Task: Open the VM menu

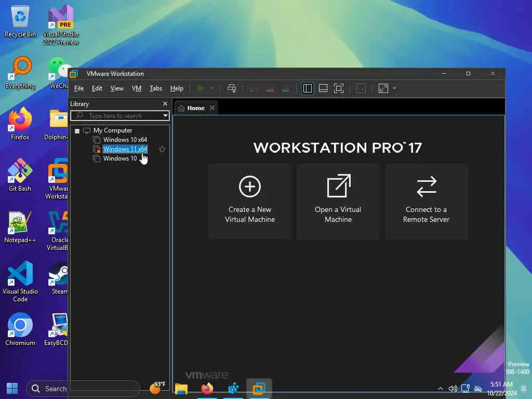Action: (x=137, y=88)
